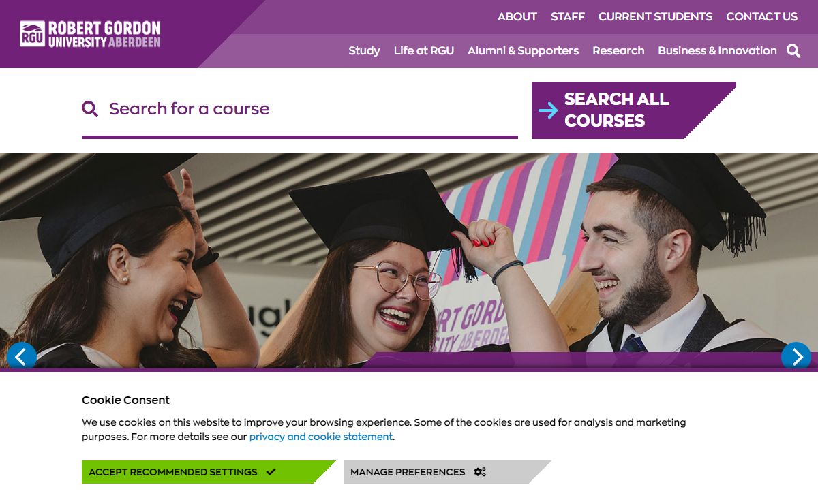Click the gears icon on Manage Preferences

pyautogui.click(x=480, y=472)
